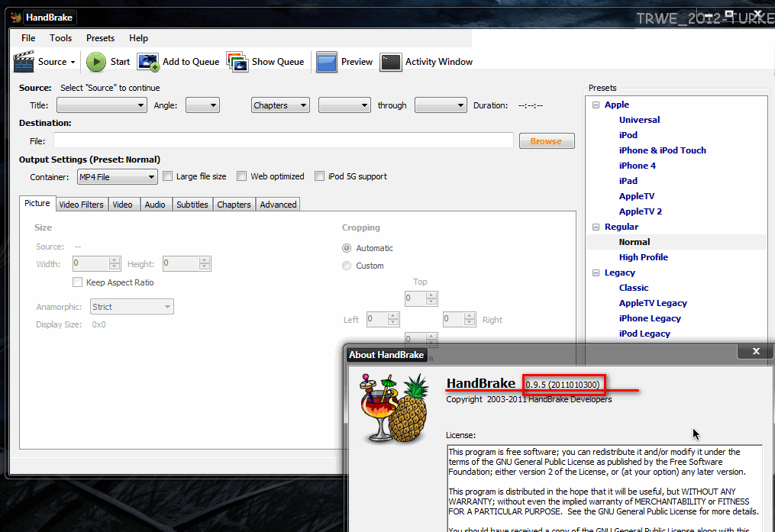Open the Chapters mode dropdown
The image size is (775, 532).
point(280,105)
